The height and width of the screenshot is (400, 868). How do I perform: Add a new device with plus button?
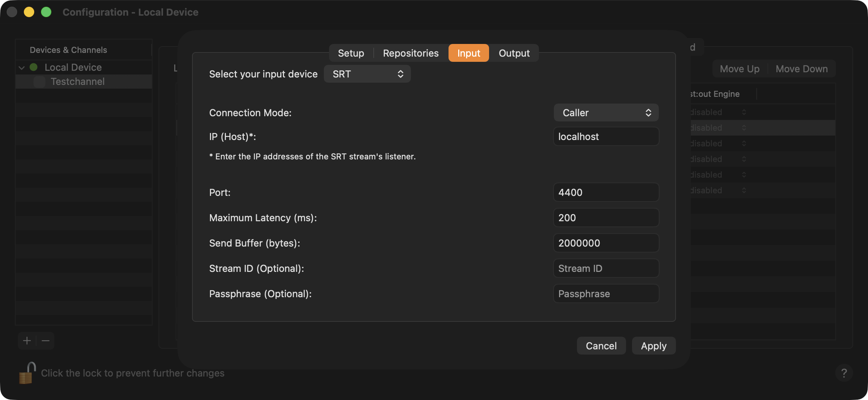pos(27,341)
